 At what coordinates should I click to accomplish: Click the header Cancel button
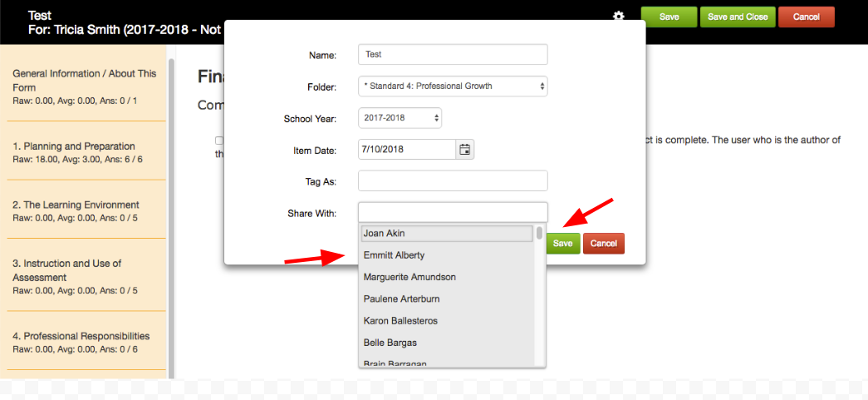[x=806, y=17]
